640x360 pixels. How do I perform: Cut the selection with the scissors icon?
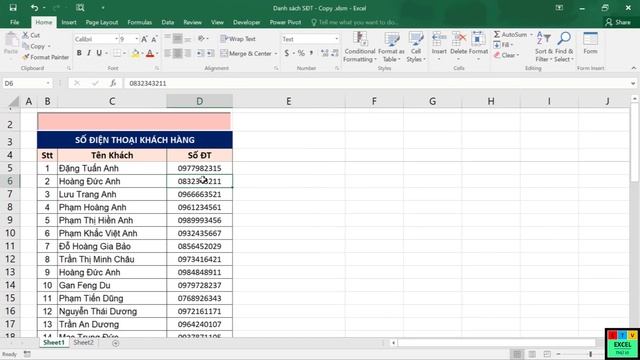point(31,36)
